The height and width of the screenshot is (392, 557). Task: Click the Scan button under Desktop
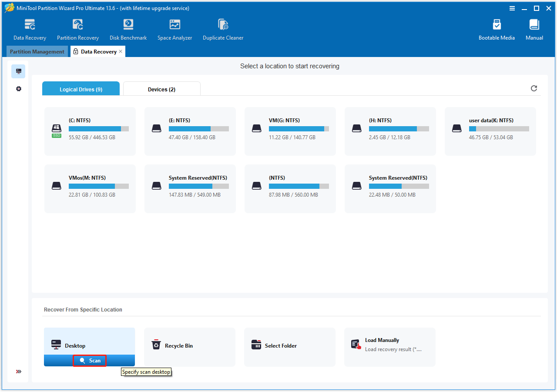pyautogui.click(x=90, y=361)
